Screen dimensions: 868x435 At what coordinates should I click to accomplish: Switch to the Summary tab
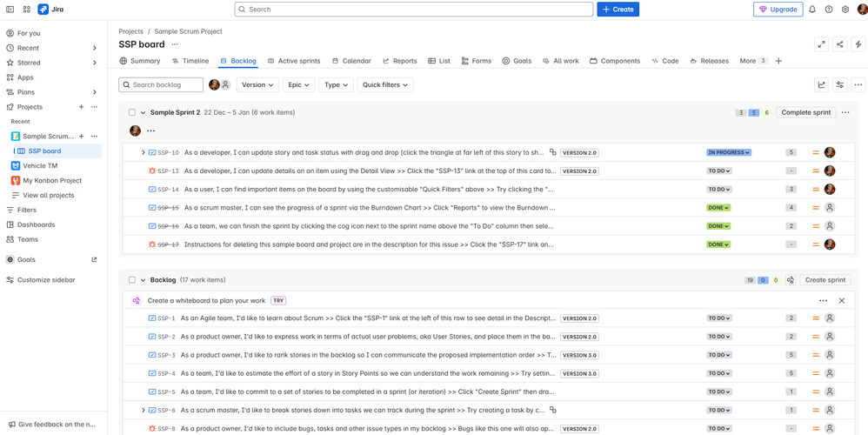coord(139,61)
